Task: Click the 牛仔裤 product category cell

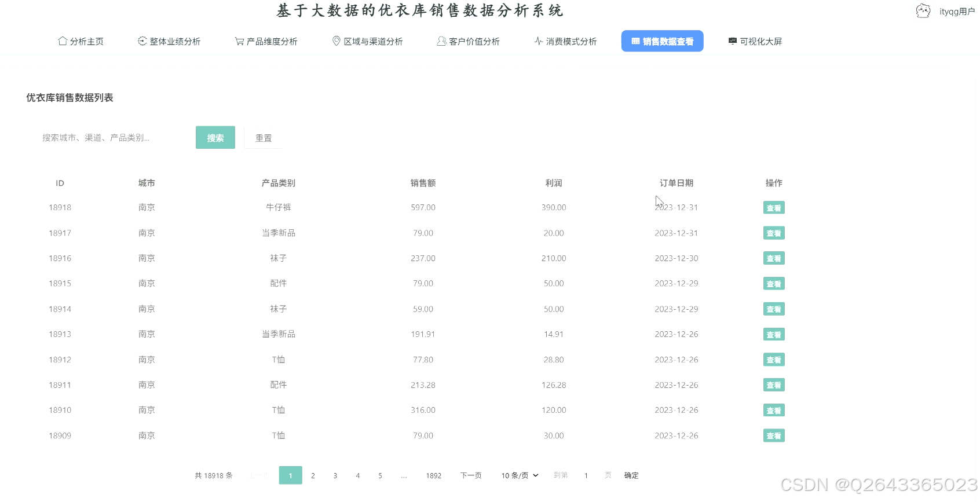Action: 279,207
